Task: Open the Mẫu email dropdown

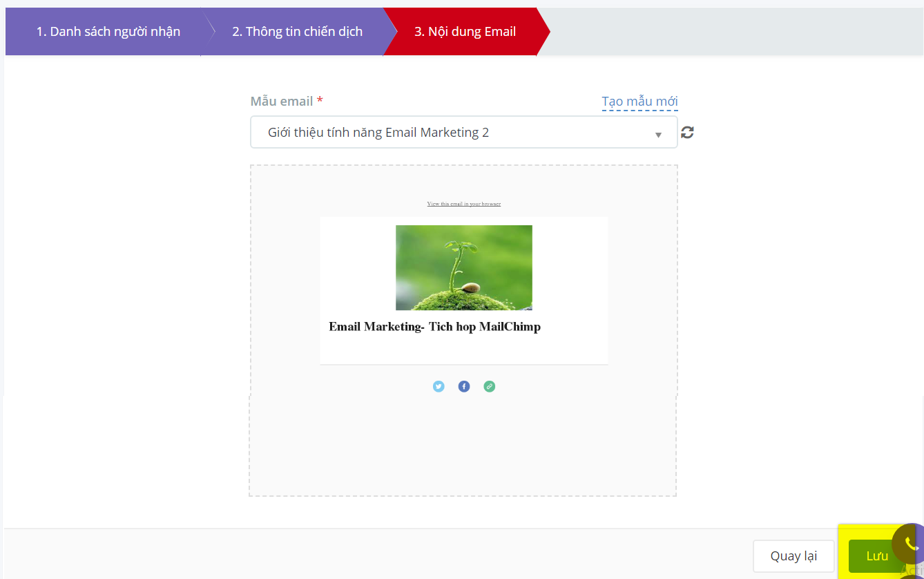Action: [x=463, y=132]
